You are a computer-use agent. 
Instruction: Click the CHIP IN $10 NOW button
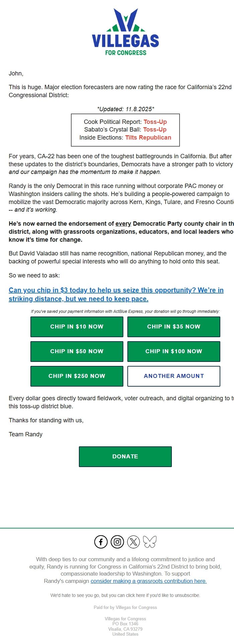pyautogui.click(x=77, y=327)
